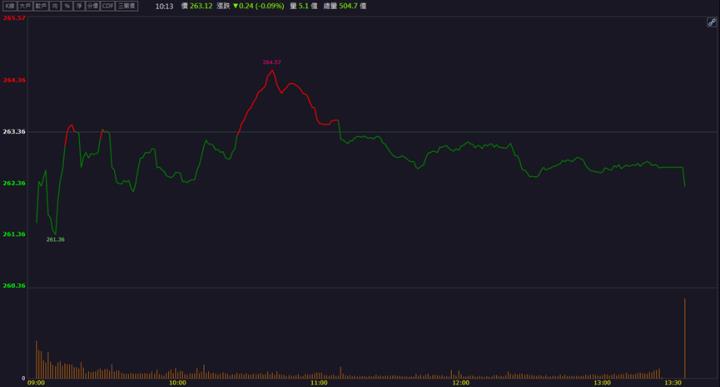
Task: Click the 263.36 reference price axis label
Action: click(x=14, y=131)
